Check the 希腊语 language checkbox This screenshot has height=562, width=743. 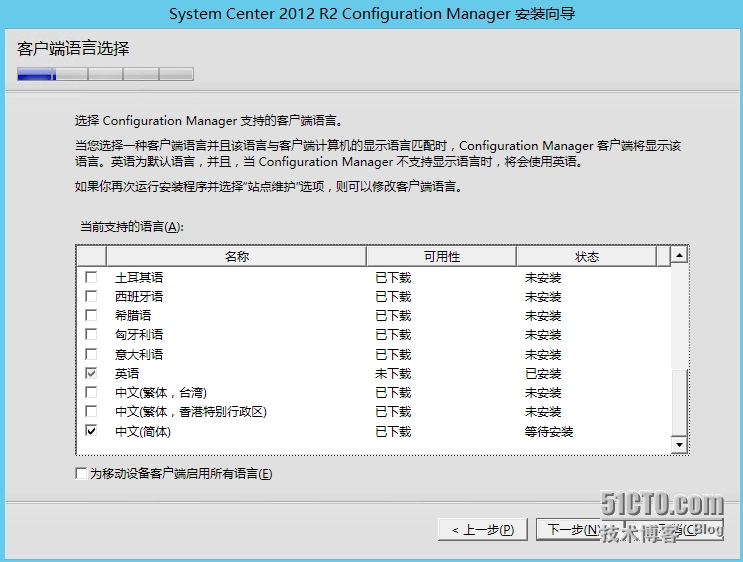coord(91,316)
